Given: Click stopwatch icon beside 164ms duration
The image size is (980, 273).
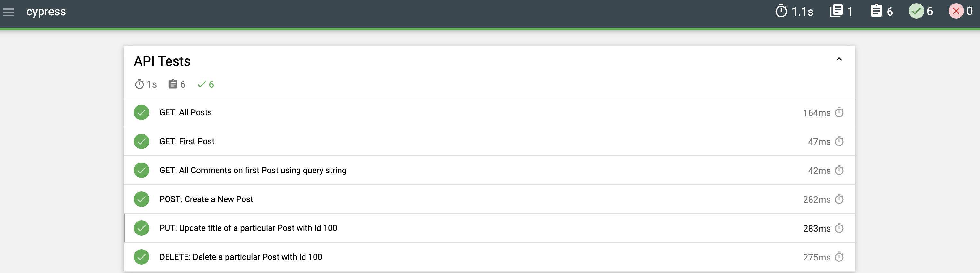Looking at the screenshot, I should point(839,113).
